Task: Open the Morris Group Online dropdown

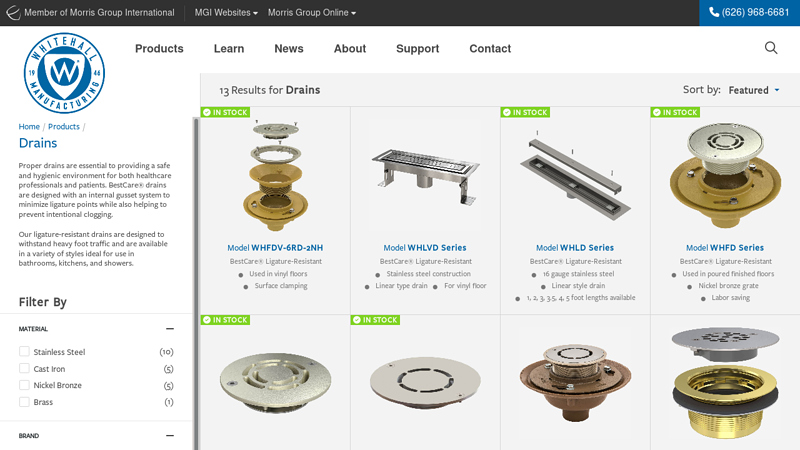Action: 312,13
